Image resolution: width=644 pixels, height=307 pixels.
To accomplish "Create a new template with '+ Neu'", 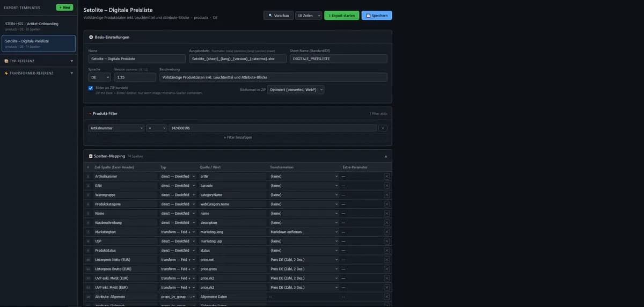I will click(65, 8).
